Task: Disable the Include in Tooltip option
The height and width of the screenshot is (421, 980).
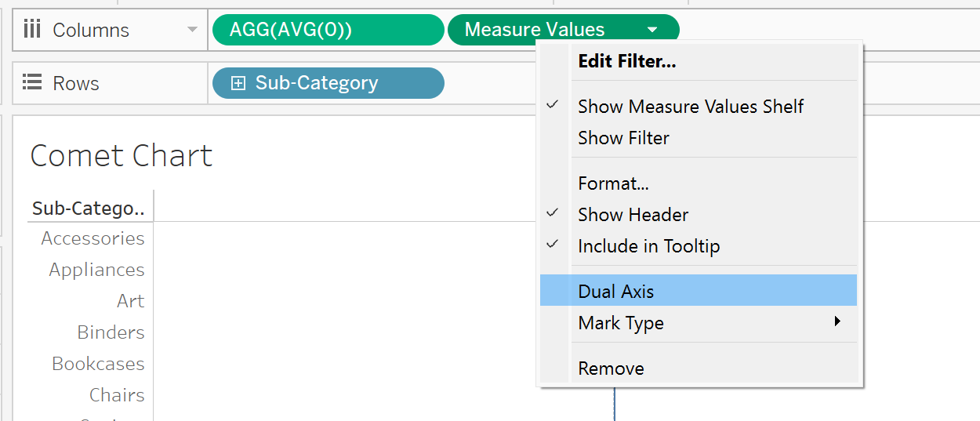Action: click(648, 246)
